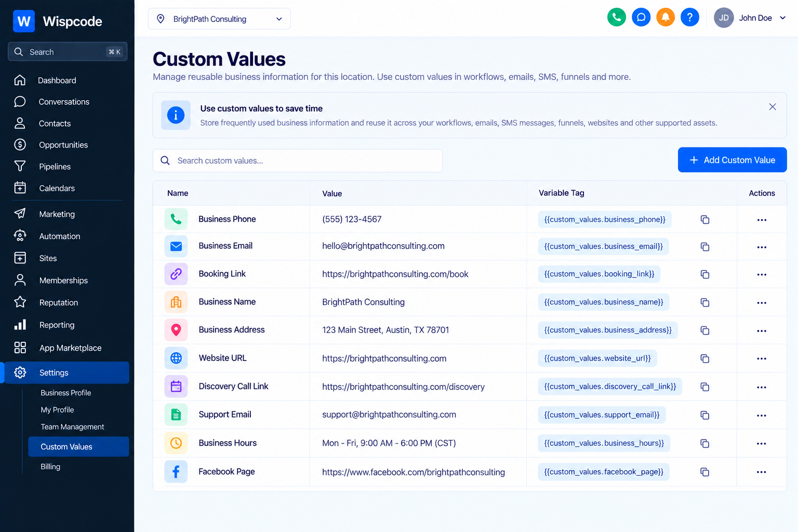Open actions menu for Business Phone
Viewport: 798px width, 532px height.
pyautogui.click(x=762, y=220)
